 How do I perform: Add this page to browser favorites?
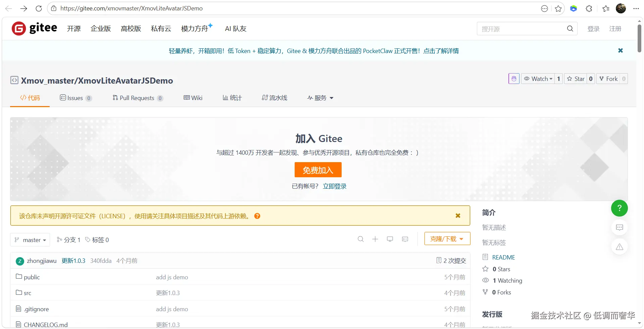(558, 8)
